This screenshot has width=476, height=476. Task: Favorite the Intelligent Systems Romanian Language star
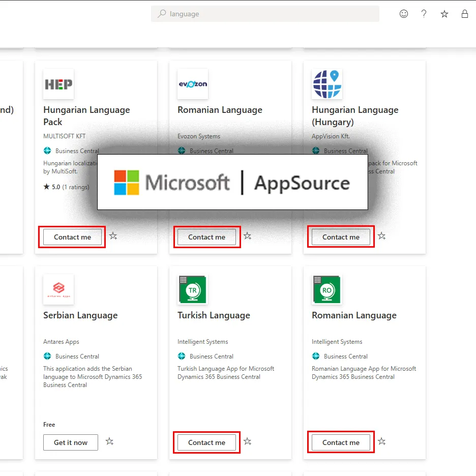coord(381,441)
